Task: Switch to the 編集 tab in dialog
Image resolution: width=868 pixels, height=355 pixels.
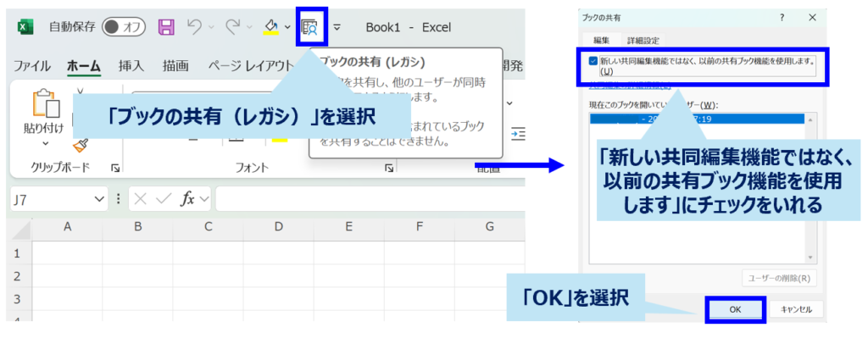Action: coord(601,41)
